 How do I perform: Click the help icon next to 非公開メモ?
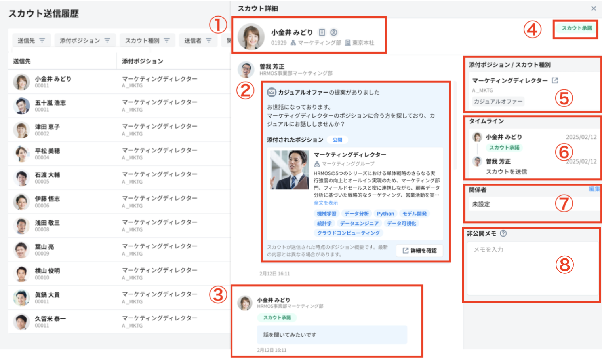click(503, 233)
